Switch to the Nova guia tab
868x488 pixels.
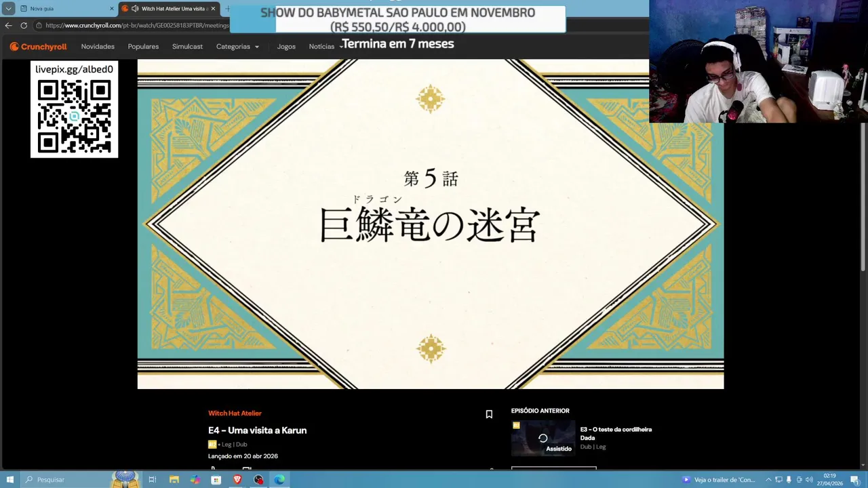(x=66, y=8)
